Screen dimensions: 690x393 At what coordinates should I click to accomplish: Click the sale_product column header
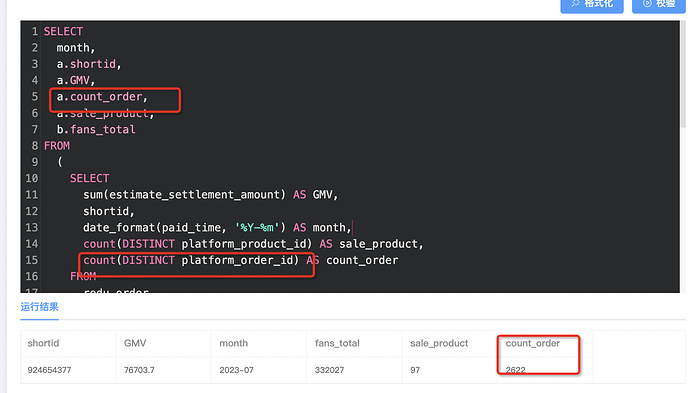(x=439, y=343)
